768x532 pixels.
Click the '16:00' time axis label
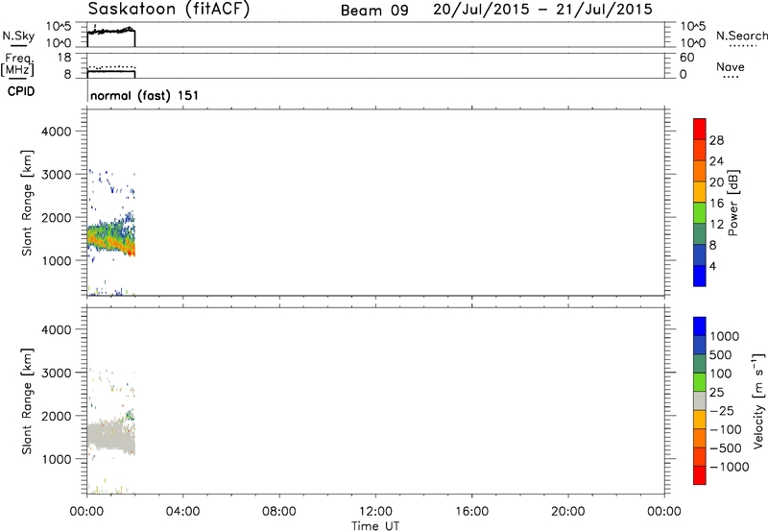pos(471,512)
